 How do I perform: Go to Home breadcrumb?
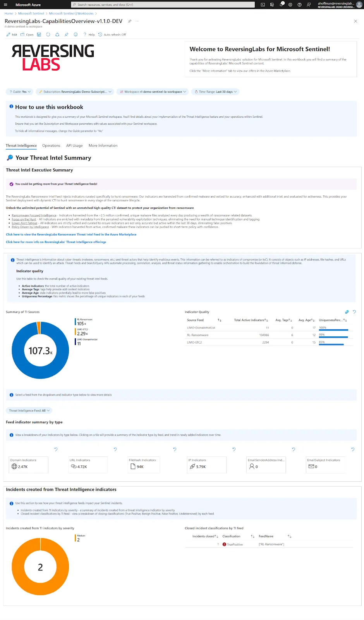point(9,14)
